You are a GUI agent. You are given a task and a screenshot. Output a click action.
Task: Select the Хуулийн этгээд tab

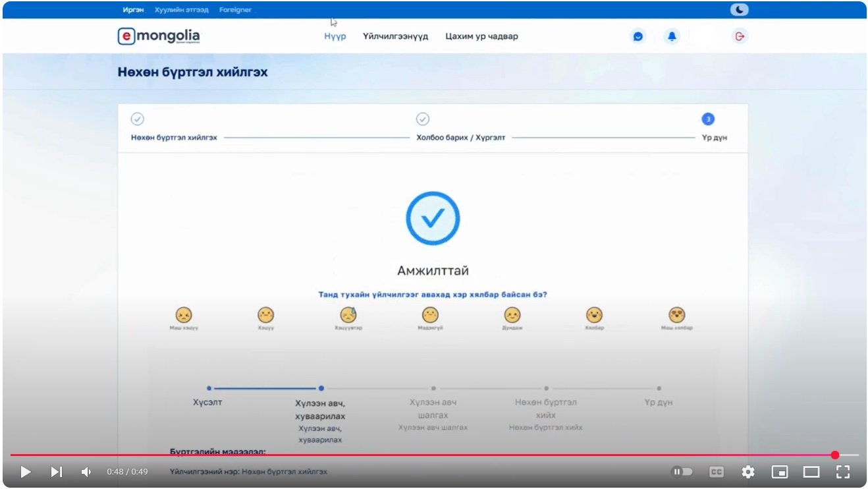coord(180,10)
